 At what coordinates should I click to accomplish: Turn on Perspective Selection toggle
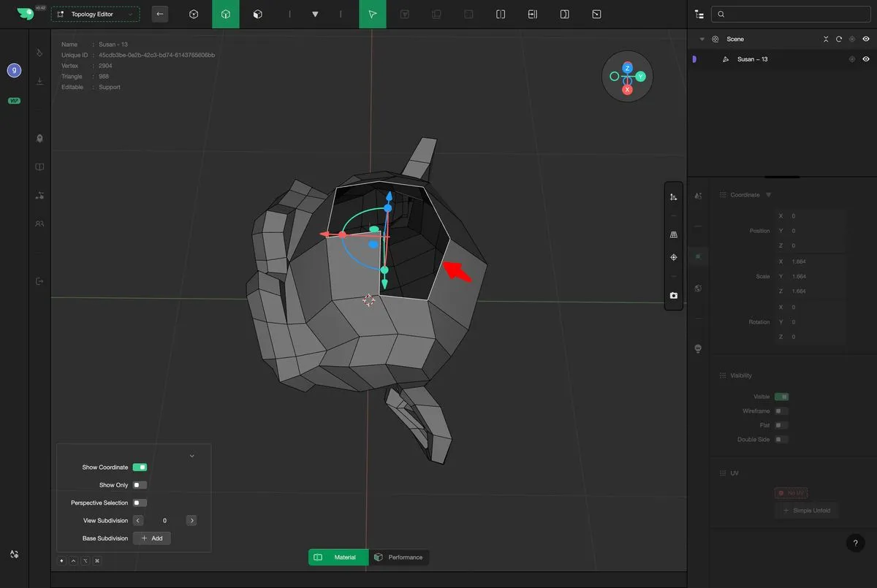[x=140, y=503]
